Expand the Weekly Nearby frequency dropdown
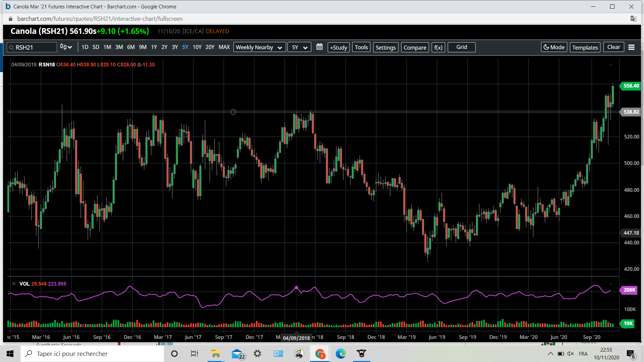This screenshot has width=644, height=362. [x=259, y=47]
